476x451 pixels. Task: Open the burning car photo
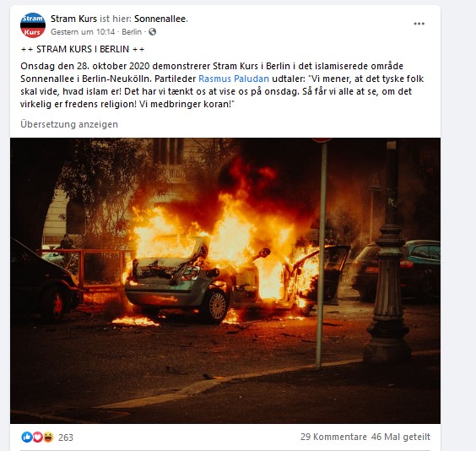[x=225, y=280]
